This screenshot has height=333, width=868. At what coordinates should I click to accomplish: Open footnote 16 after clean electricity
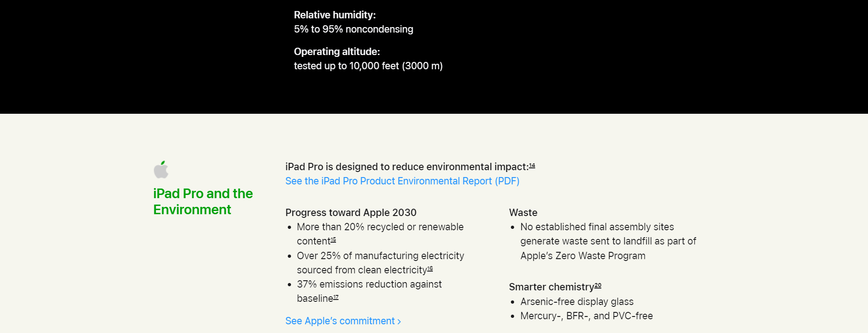[x=430, y=269]
